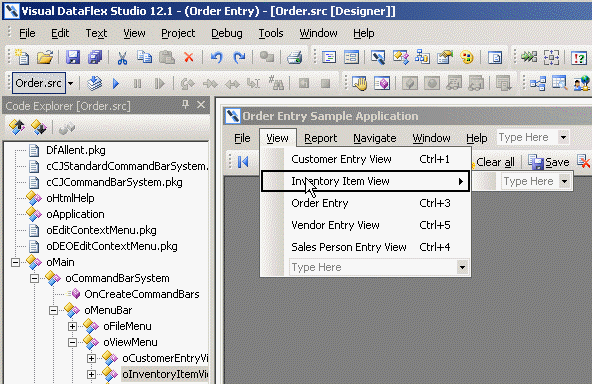The image size is (592, 384).
Task: Cut selection with the scissors icon
Action: (122, 57)
